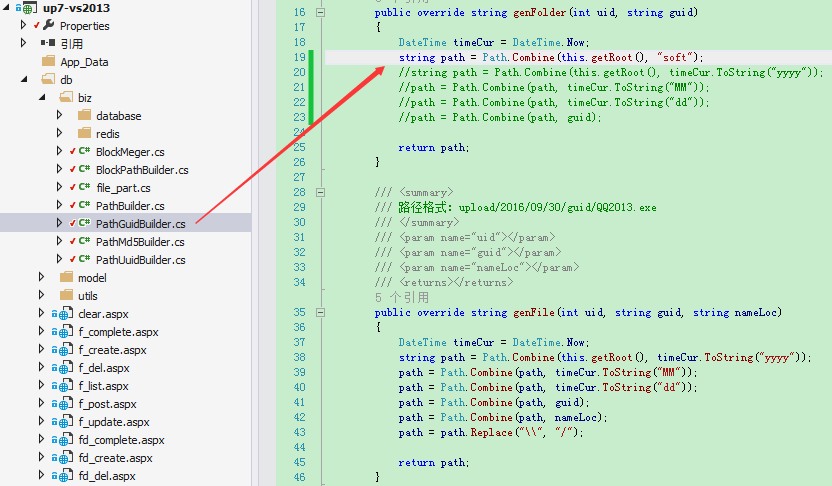Click the green change marker beside line 21
The width and height of the screenshot is (832, 486).
pyautogui.click(x=310, y=87)
